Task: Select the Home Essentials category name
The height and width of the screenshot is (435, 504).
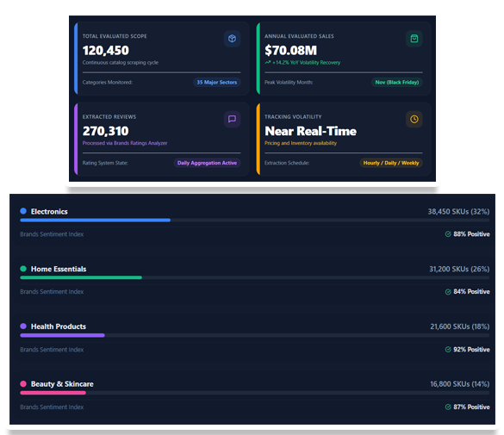Action: pos(59,269)
